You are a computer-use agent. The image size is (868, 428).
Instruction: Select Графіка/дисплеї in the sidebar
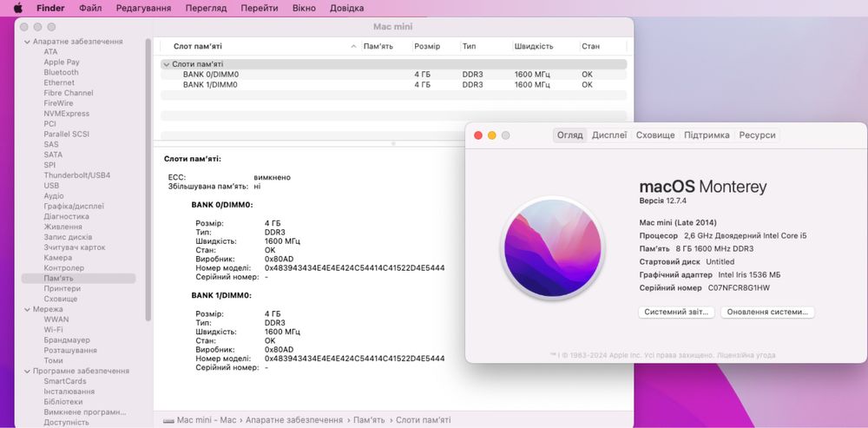(x=74, y=206)
